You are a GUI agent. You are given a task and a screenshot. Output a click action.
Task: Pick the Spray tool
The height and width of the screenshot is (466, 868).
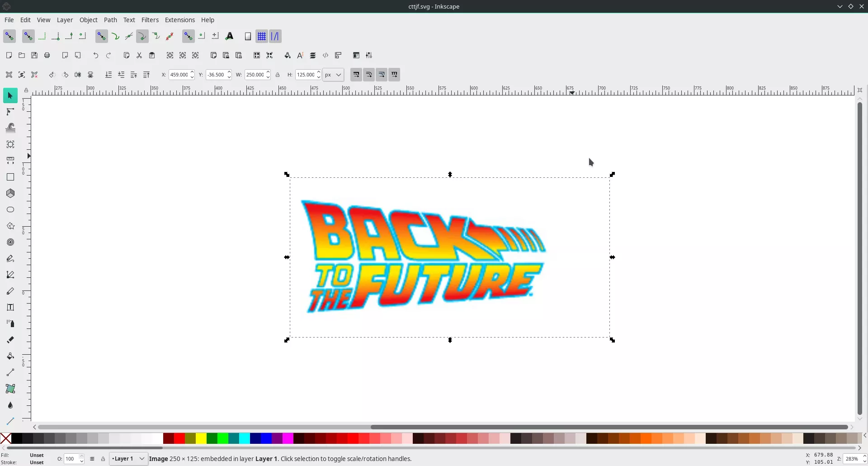coord(10,323)
